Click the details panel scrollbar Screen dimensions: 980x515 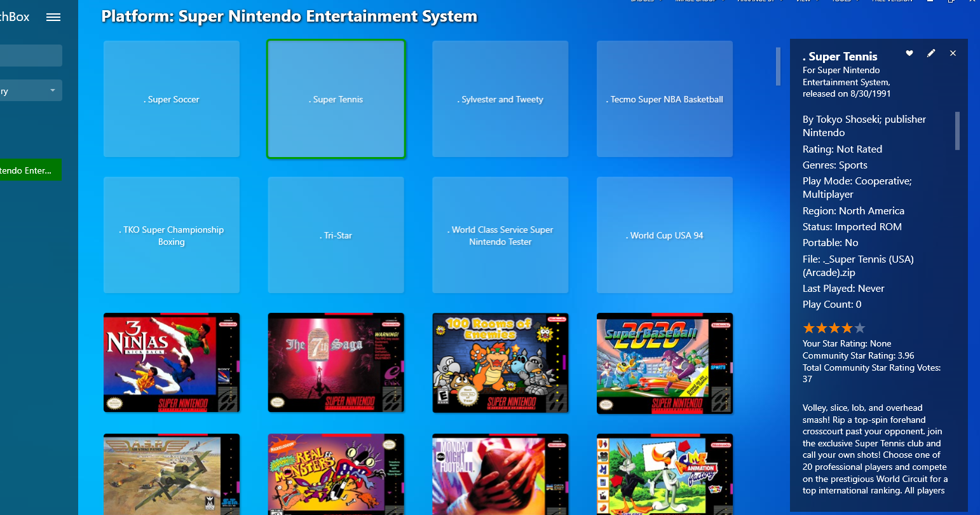coord(957,131)
